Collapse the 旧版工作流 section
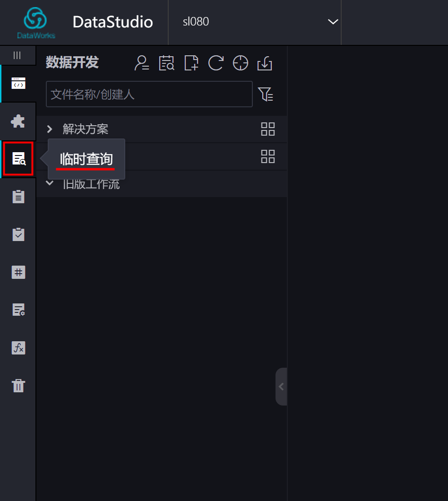Screen dimensions: 448x501 click(x=50, y=183)
